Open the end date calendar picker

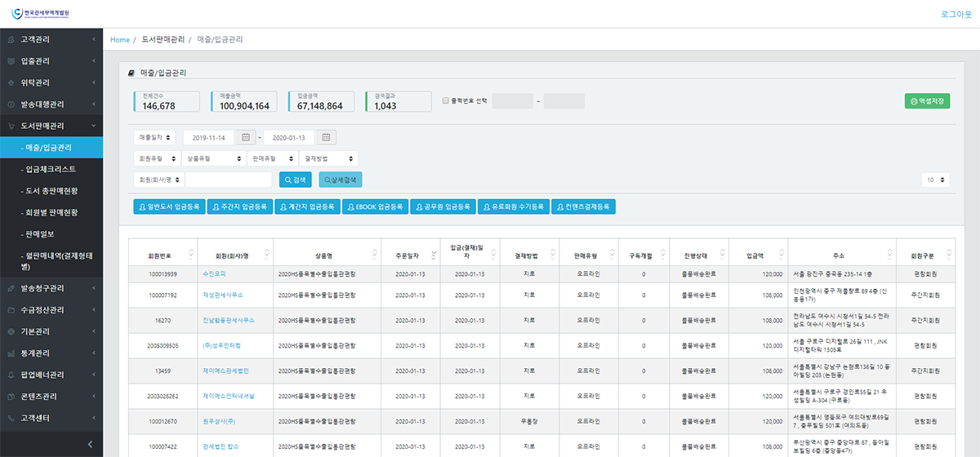click(324, 137)
